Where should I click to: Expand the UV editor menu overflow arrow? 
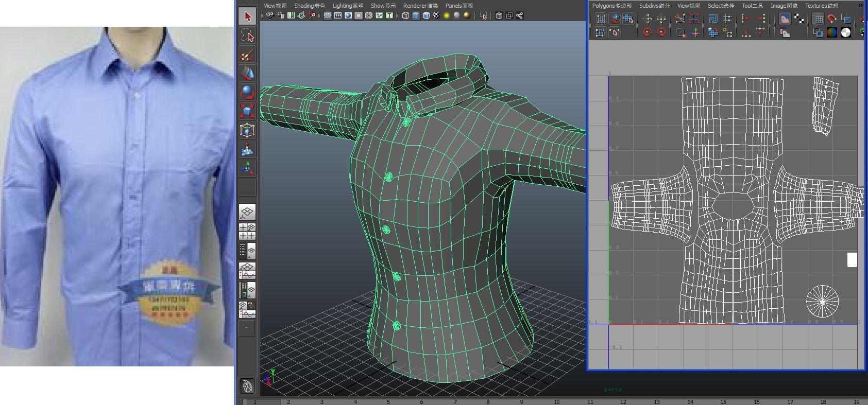[x=860, y=6]
